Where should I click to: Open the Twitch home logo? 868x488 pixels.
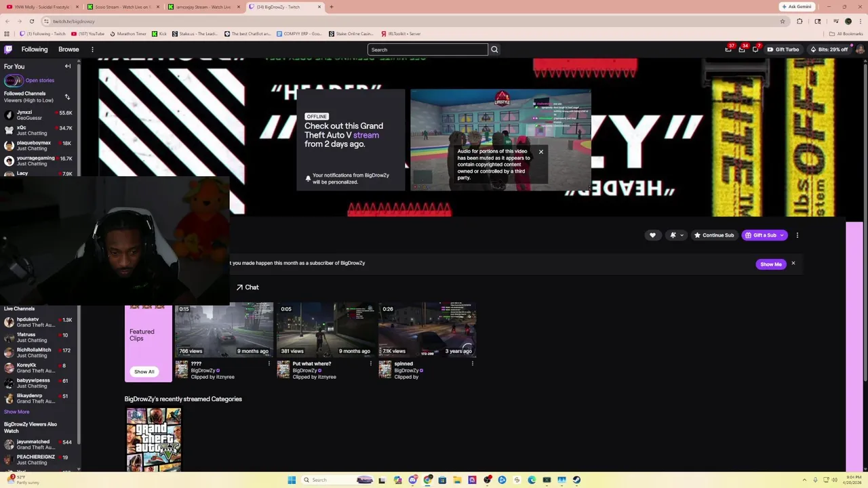(x=8, y=49)
